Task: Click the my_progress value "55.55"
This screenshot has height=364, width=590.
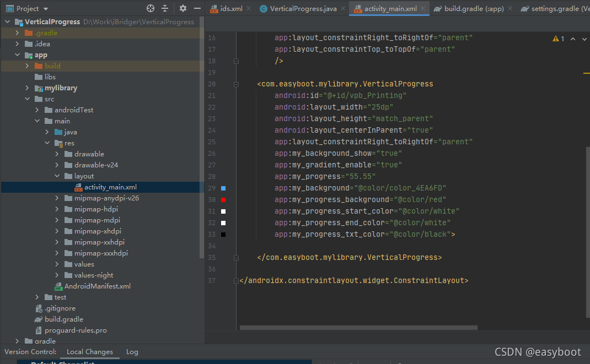Action: pos(360,177)
